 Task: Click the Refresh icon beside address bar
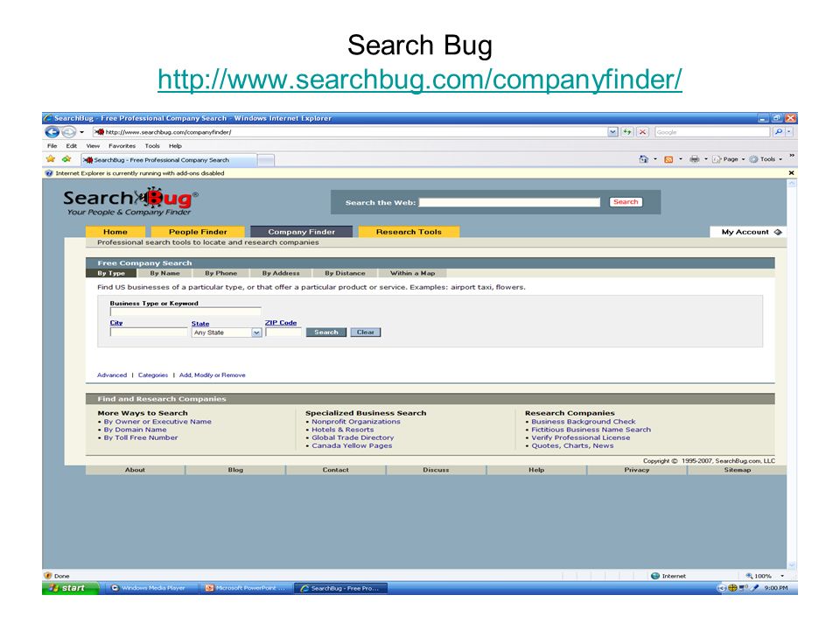click(x=627, y=132)
